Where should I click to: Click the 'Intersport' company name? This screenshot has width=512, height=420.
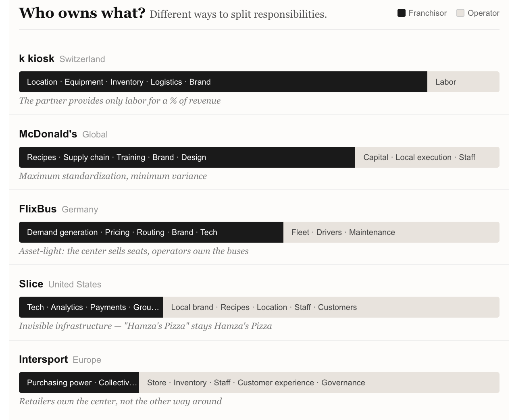[44, 359]
